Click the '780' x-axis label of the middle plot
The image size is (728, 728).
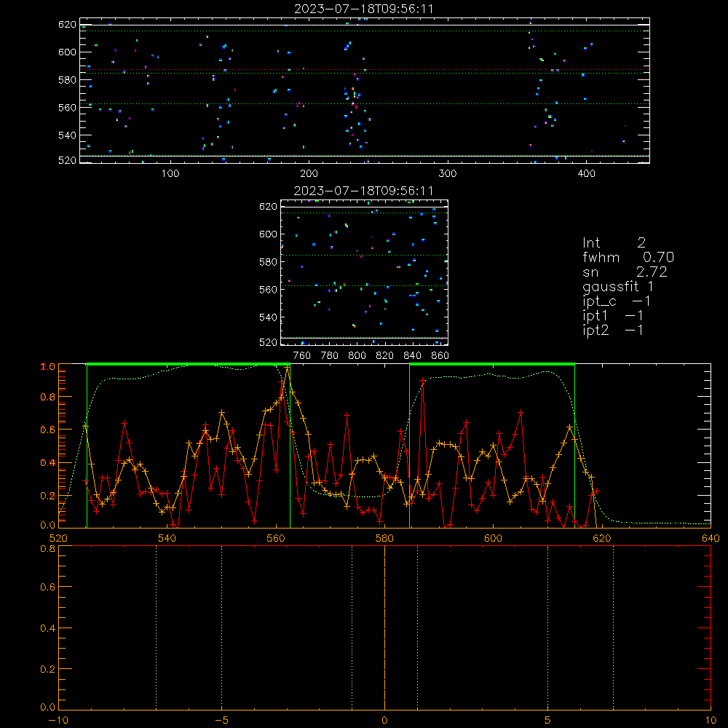tap(330, 356)
